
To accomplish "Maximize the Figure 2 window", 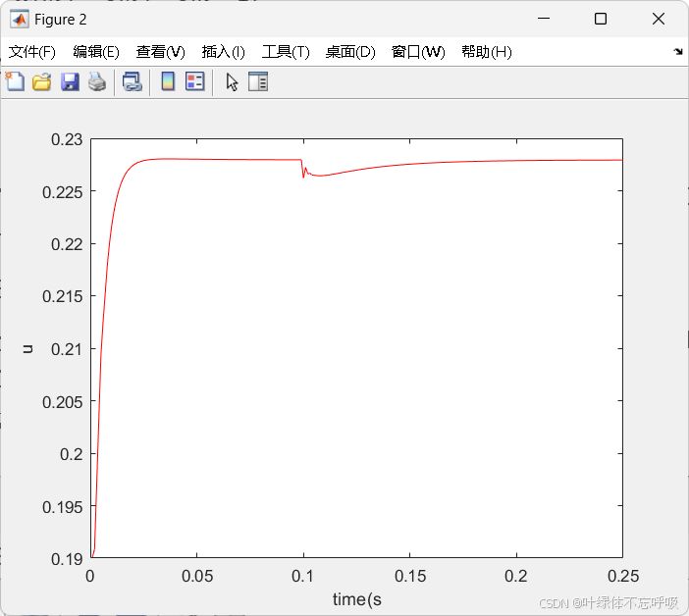I will click(601, 19).
